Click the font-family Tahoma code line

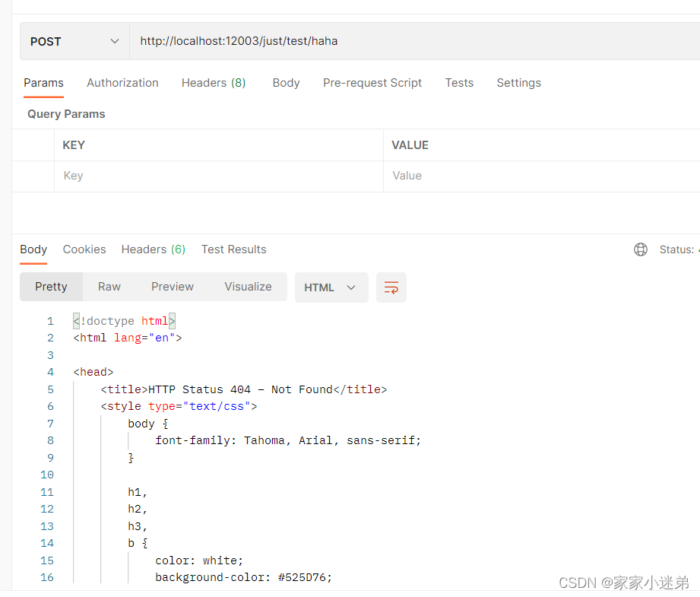pos(288,441)
